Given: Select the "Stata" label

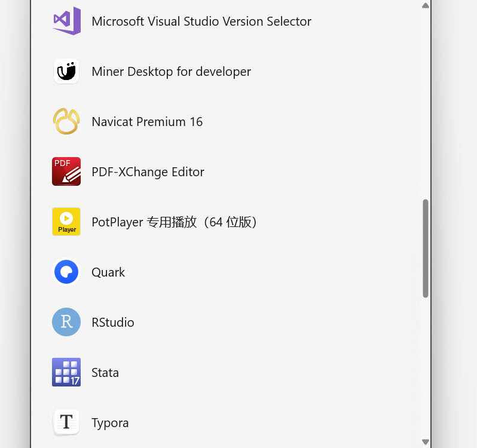Looking at the screenshot, I should click(x=105, y=372).
